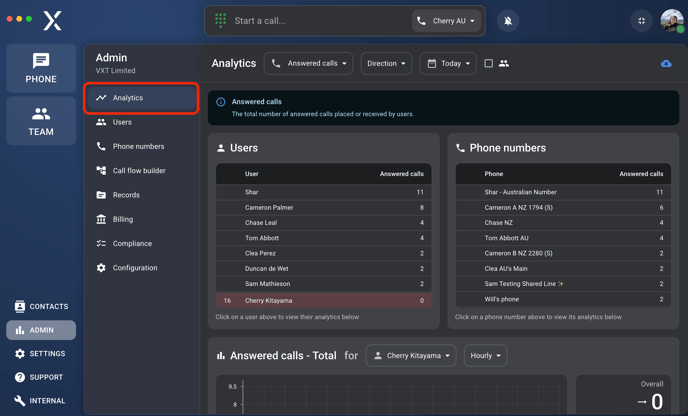Screen dimensions: 688x416
Task: Open INTERNAL tools in the sidebar
Action: (41, 401)
